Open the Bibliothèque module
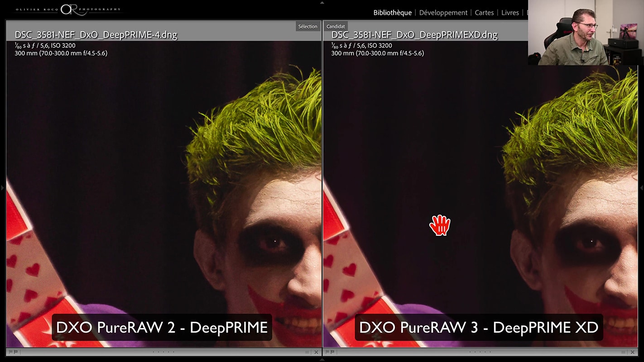The height and width of the screenshot is (362, 644). [x=392, y=13]
